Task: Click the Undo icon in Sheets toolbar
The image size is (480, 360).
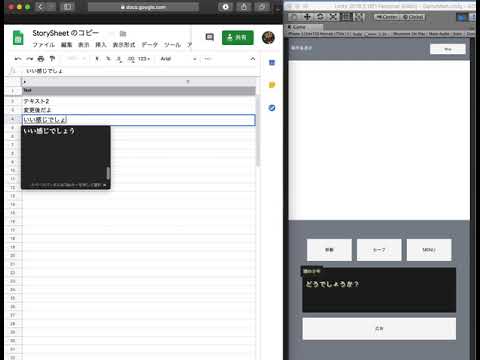Action: coord(18,59)
